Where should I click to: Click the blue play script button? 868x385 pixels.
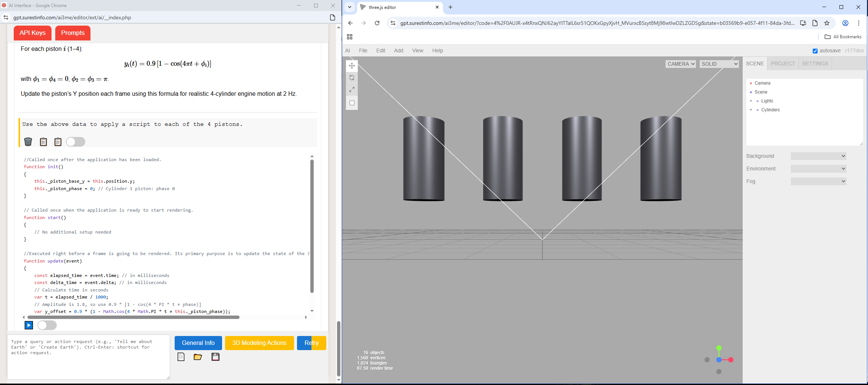tap(29, 325)
